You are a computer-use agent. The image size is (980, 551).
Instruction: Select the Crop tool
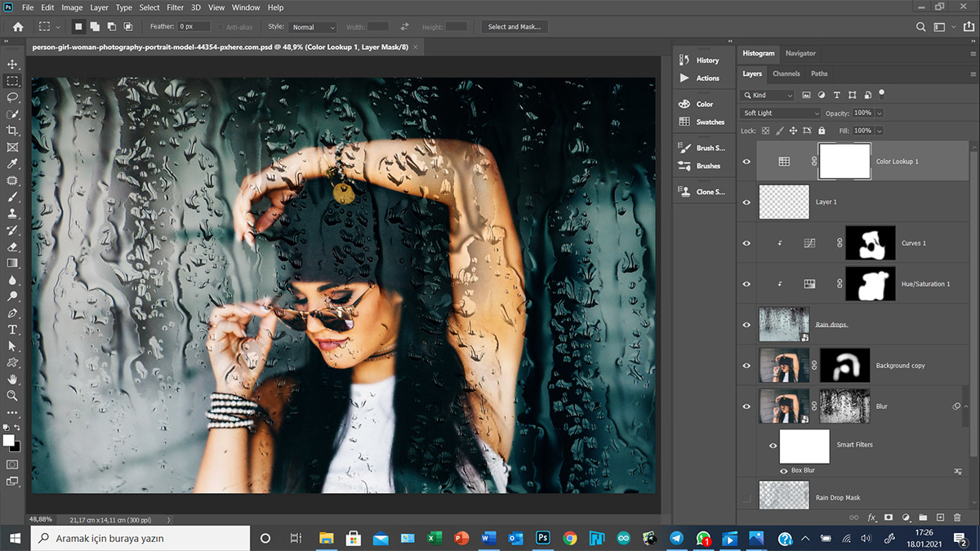point(12,131)
